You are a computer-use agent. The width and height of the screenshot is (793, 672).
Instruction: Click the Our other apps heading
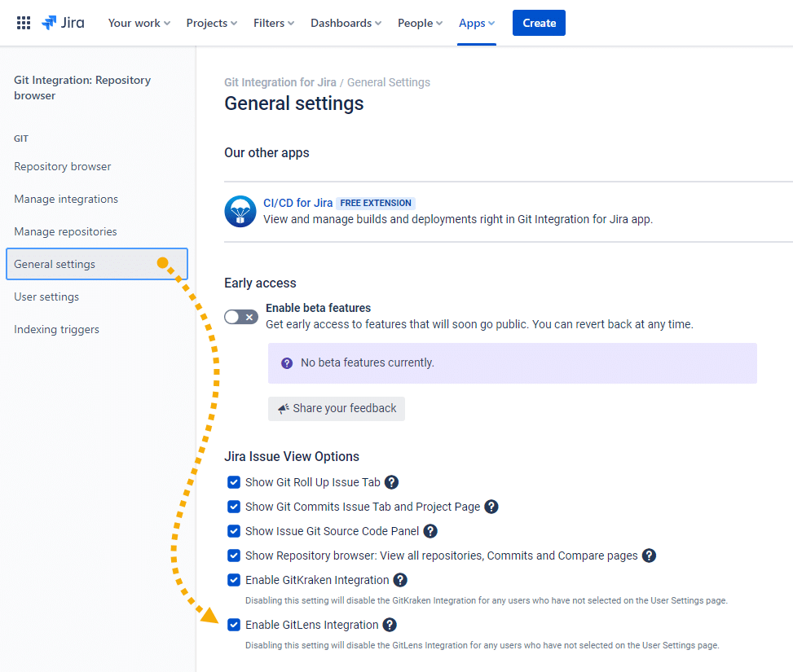(x=267, y=152)
